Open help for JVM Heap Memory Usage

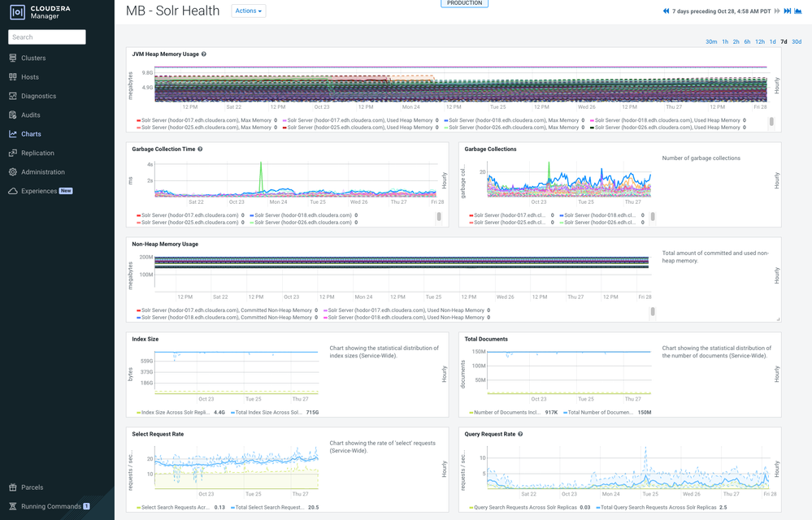(204, 54)
